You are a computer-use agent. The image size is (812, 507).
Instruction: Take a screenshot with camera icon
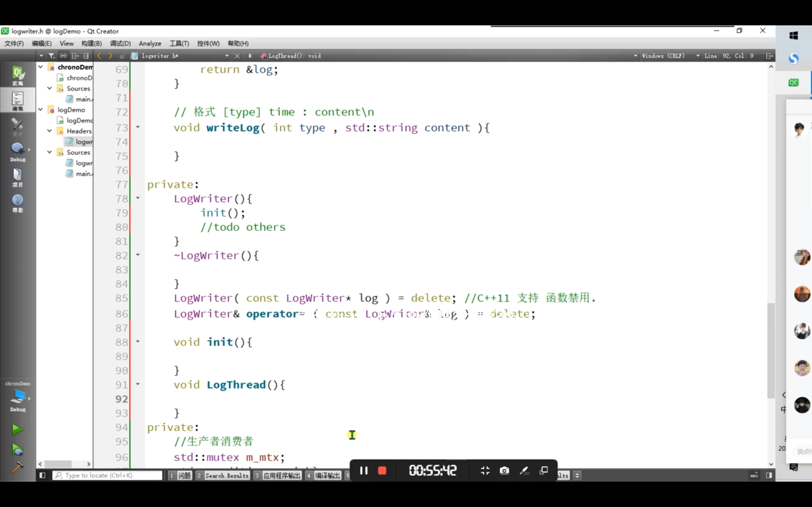pos(504,471)
